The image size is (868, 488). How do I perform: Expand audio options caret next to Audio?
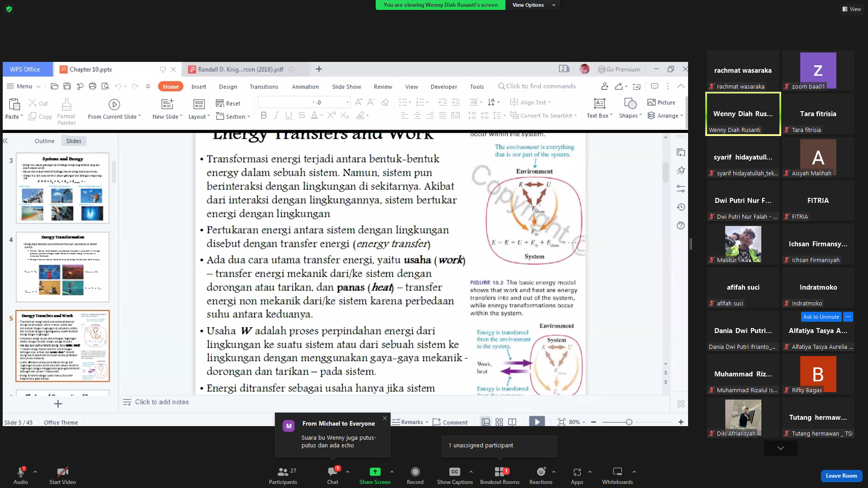pyautogui.click(x=35, y=472)
